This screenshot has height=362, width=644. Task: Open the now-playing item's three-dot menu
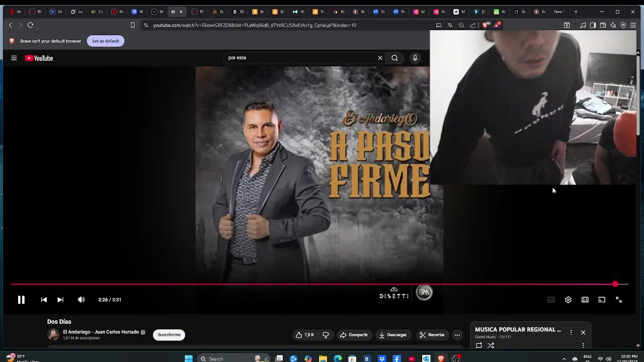click(x=583, y=345)
